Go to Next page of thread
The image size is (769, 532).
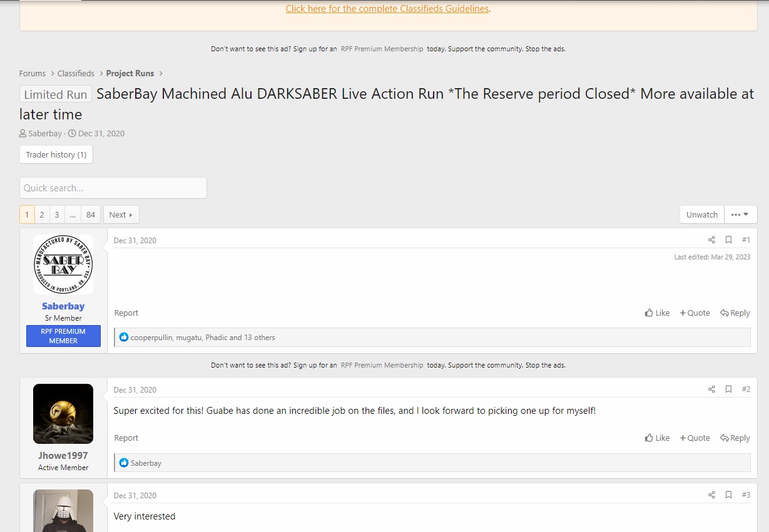[x=121, y=214]
